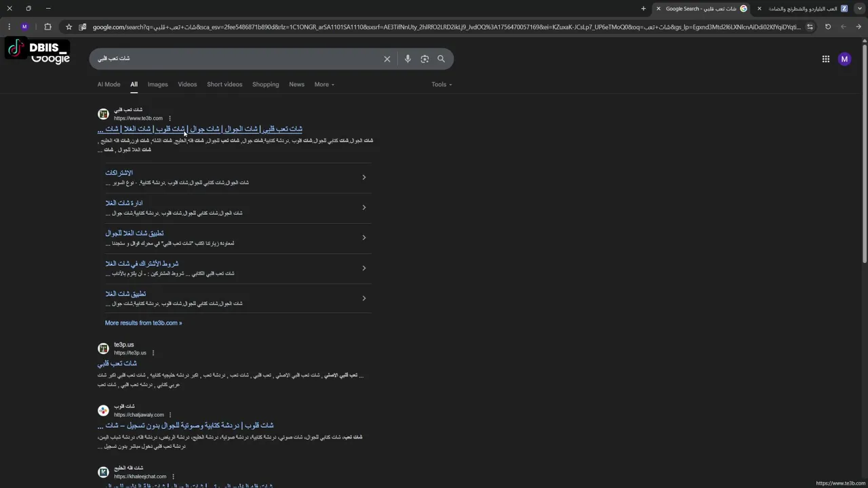Open three-dot menu beside te3p.us result
This screenshot has width=868, height=488.
pos(153,353)
